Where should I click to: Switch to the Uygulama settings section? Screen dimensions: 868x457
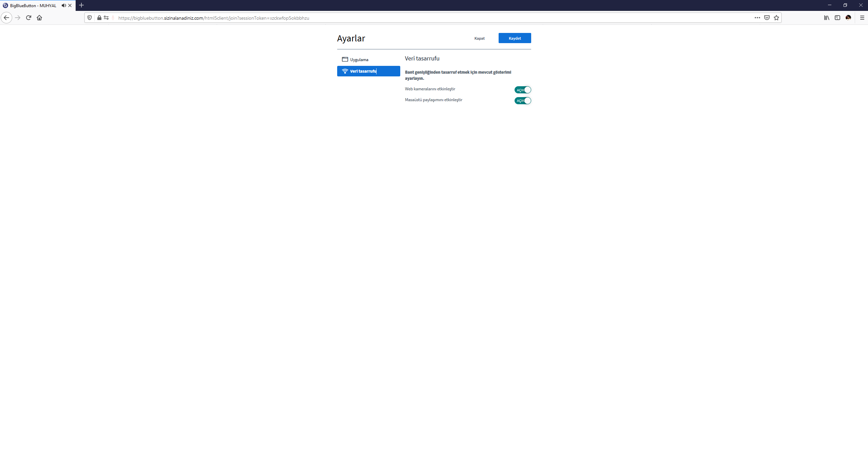tap(368, 59)
